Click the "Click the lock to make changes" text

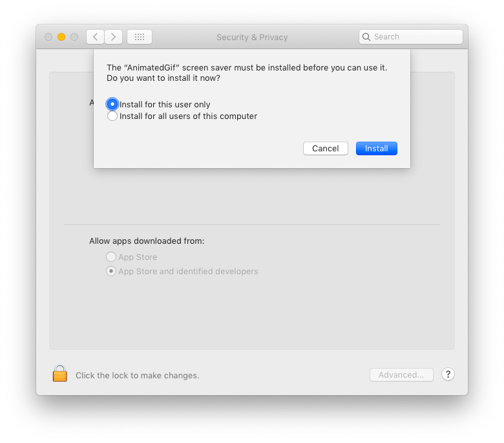pyautogui.click(x=137, y=375)
